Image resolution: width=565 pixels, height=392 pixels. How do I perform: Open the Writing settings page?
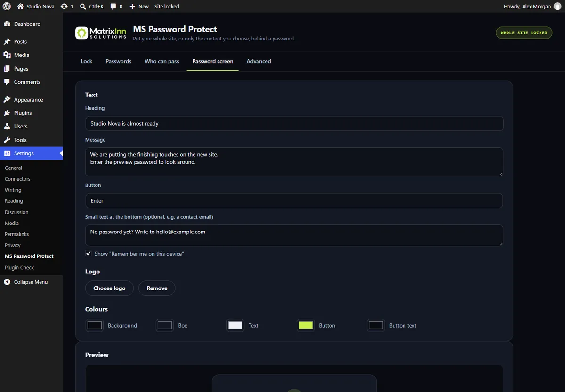[13, 190]
